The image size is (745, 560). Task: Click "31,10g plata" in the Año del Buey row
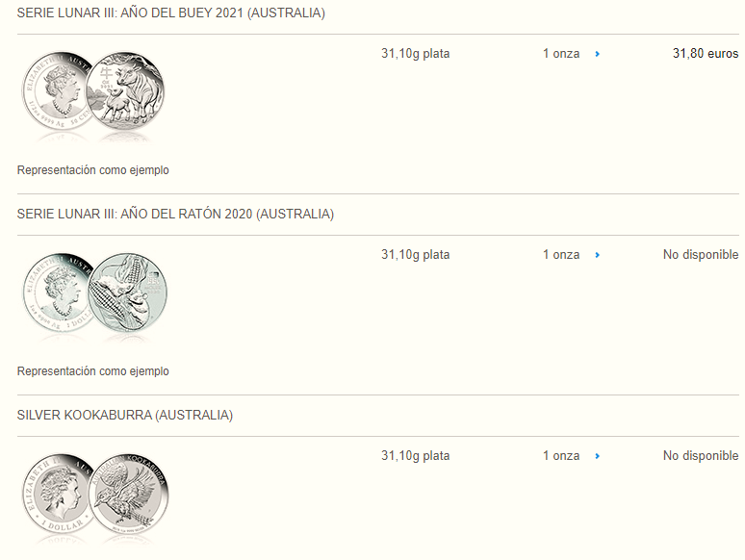(415, 54)
